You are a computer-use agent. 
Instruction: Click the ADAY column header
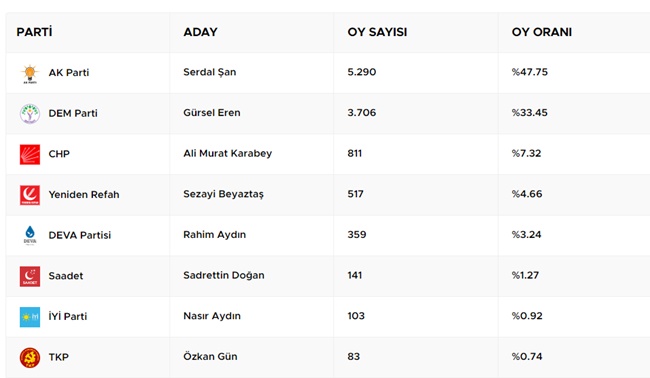coord(200,32)
